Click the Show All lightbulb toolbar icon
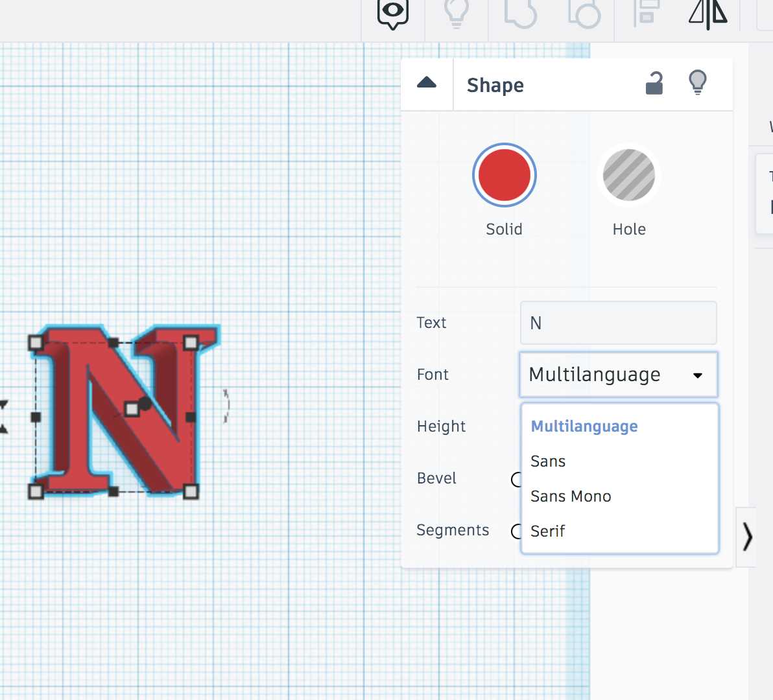The height and width of the screenshot is (700, 773). [457, 14]
